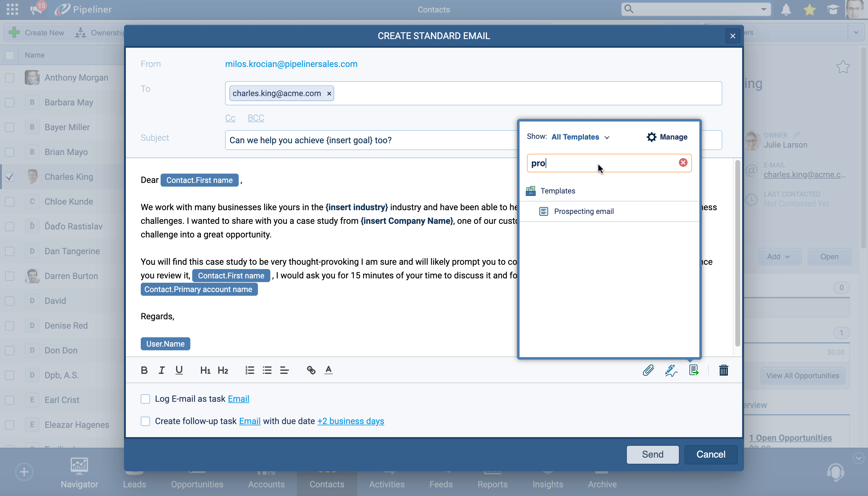Open the +2 business days due date selector

[351, 421]
